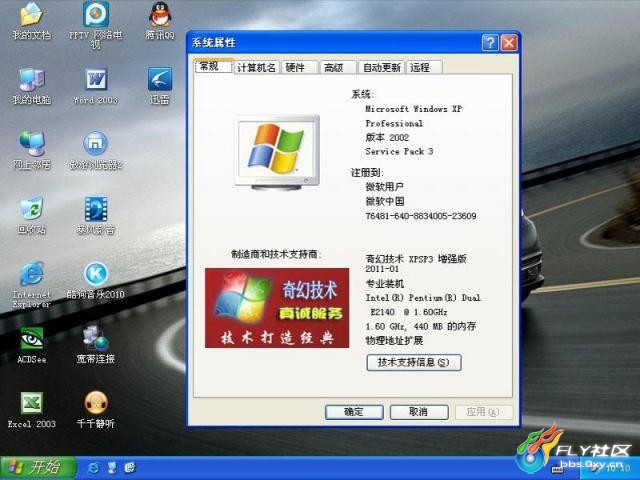Click the word Professional under 系统
Image resolution: width=640 pixels, height=480 pixels.
394,123
